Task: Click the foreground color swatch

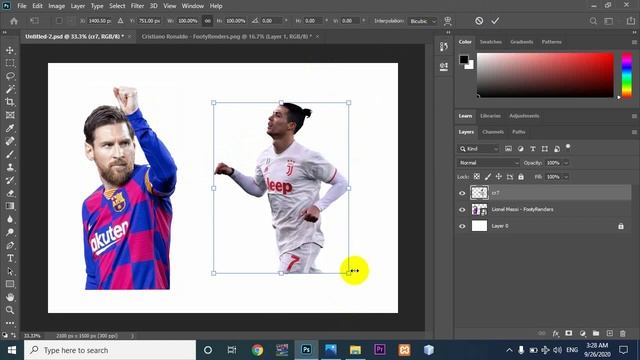Action: point(464,60)
